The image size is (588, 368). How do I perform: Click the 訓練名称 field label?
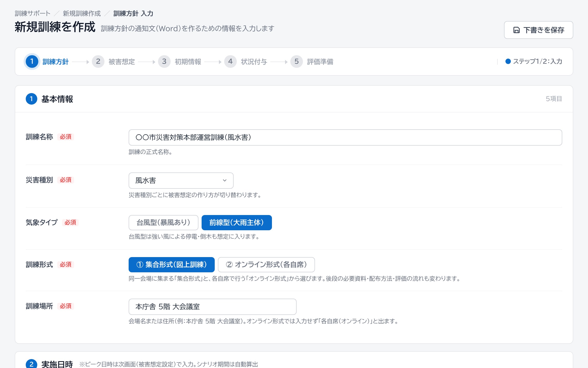[x=39, y=137]
